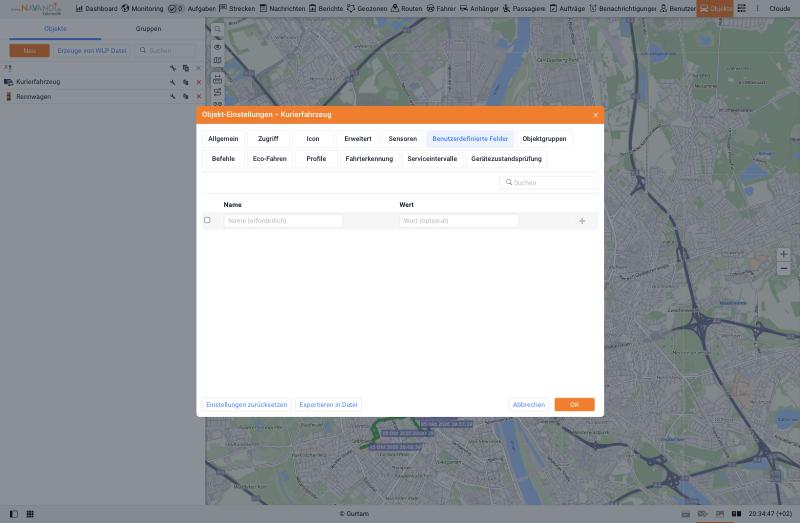
Task: Open Rennwagen properties via its wrench icon
Action: 173,96
